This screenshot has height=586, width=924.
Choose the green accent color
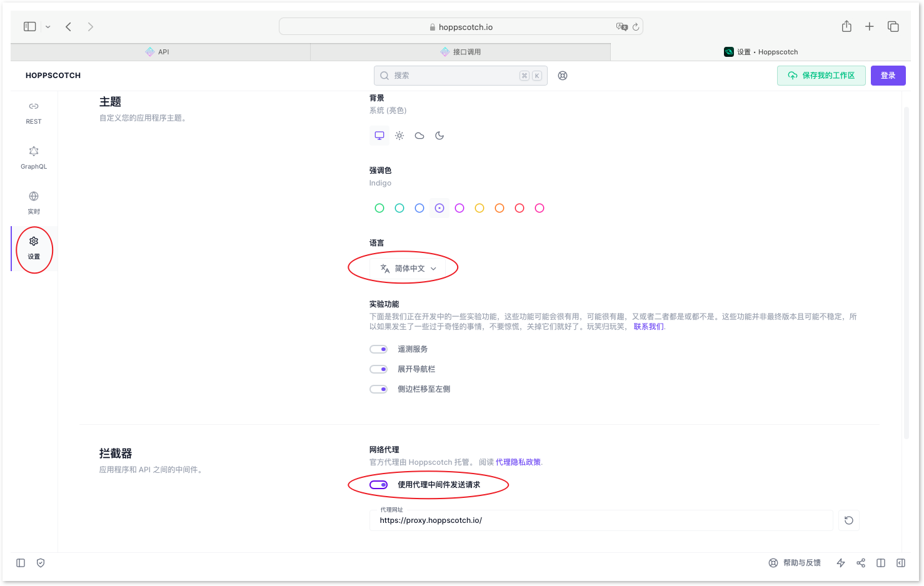(379, 208)
